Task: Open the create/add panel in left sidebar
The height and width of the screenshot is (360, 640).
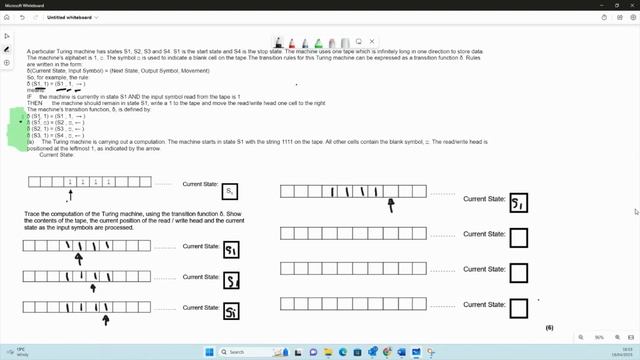Action: [x=7, y=63]
